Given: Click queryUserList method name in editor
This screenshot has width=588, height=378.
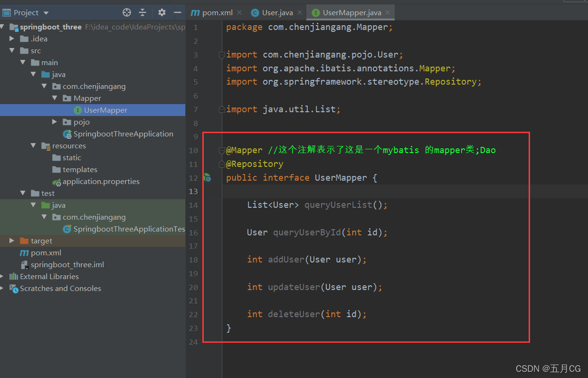Looking at the screenshot, I should click(x=338, y=205).
